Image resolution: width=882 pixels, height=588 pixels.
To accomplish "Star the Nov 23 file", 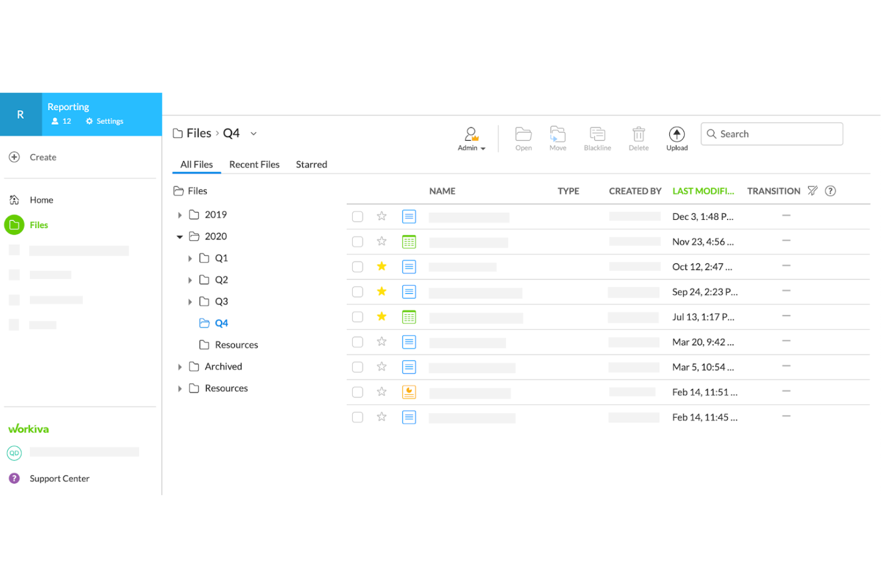I will [x=382, y=241].
